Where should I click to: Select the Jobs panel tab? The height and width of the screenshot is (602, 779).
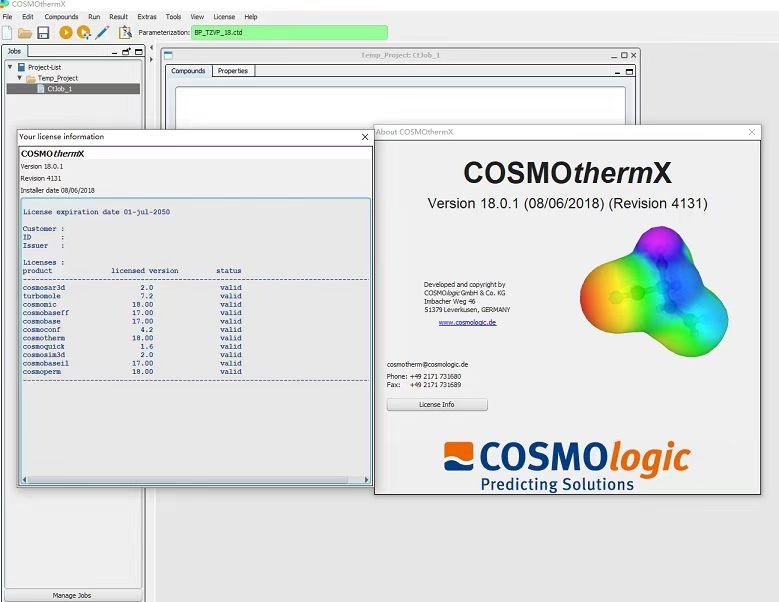pyautogui.click(x=14, y=51)
